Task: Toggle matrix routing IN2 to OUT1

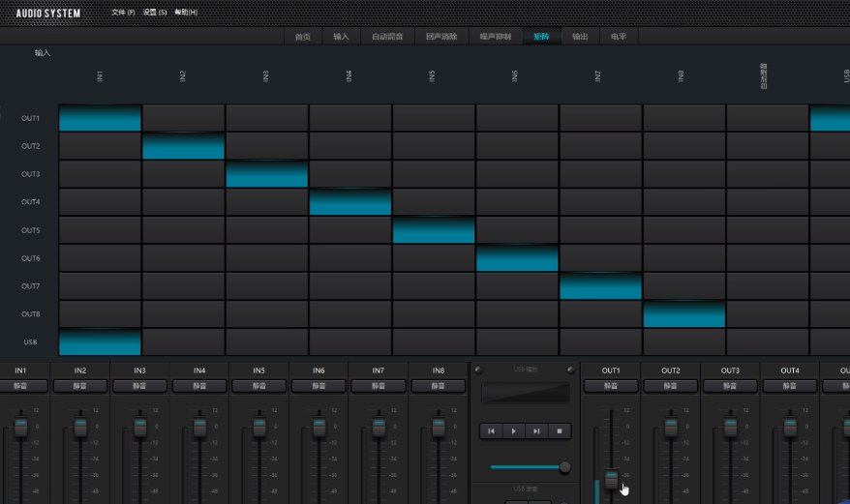Action: point(183,118)
